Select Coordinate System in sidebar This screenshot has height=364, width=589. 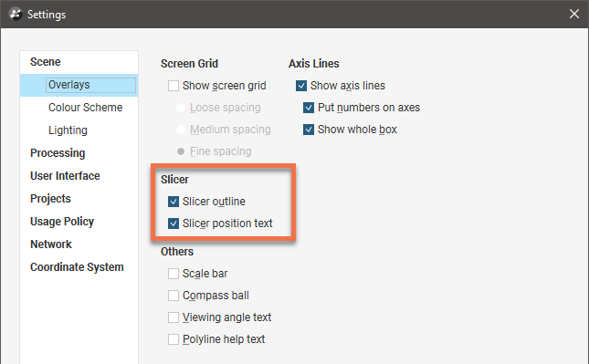(x=77, y=266)
